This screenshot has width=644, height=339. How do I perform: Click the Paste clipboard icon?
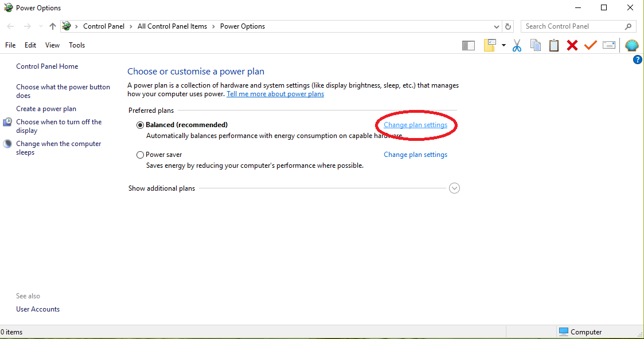[554, 45]
